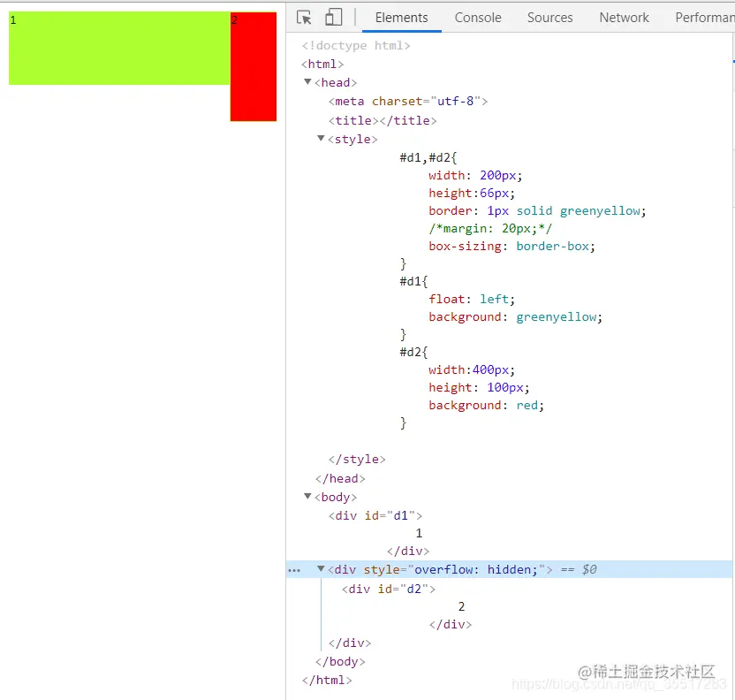Select the title element row
The height and width of the screenshot is (700, 735).
[x=383, y=120]
